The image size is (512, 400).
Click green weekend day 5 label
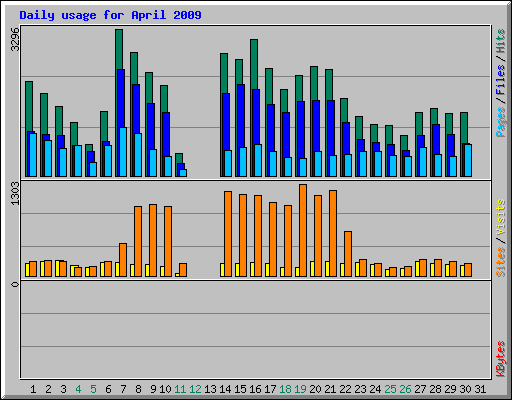(93, 389)
